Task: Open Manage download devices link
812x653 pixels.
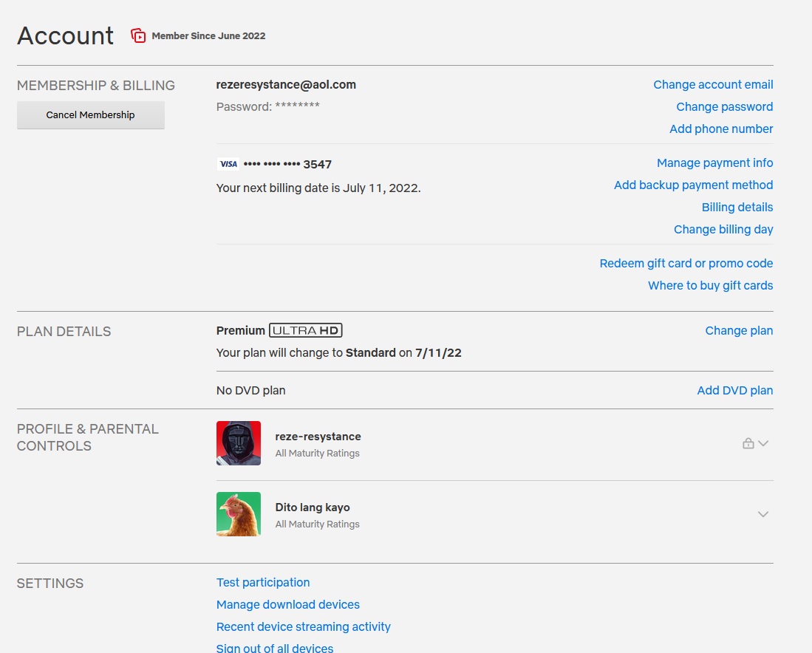Action: pyautogui.click(x=288, y=605)
